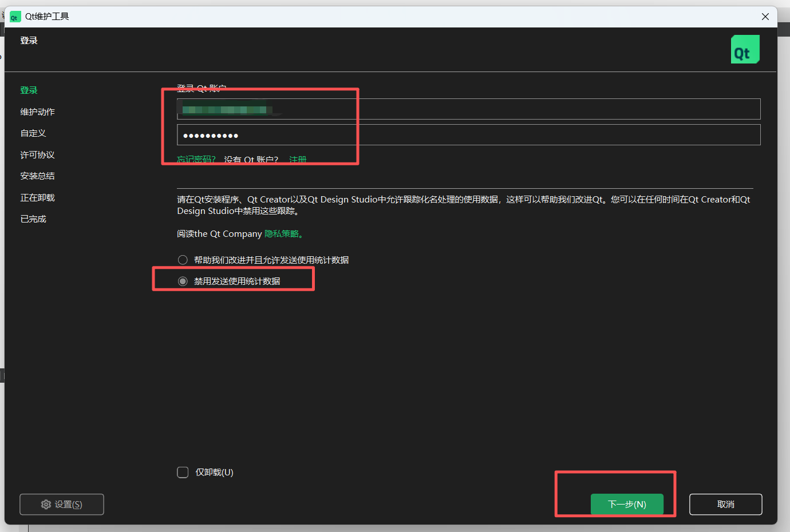Select 许可协议 step in sidebar
Viewport: 790px width, 532px height.
[38, 155]
